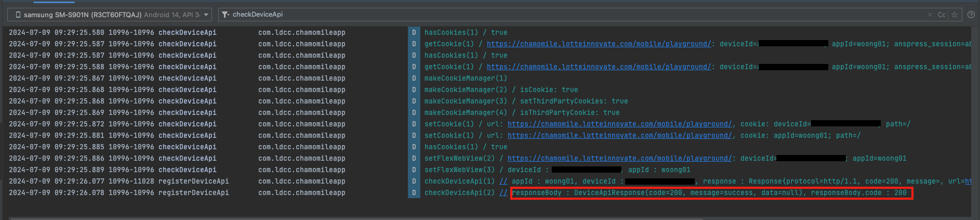
Task: Click D level badge on first log row
Action: 414,32
